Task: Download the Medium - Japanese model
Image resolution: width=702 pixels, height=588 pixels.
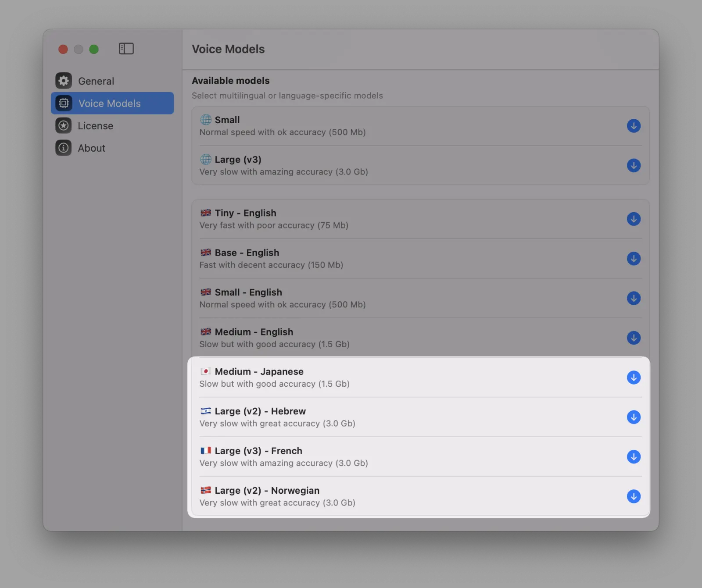Action: [634, 378]
